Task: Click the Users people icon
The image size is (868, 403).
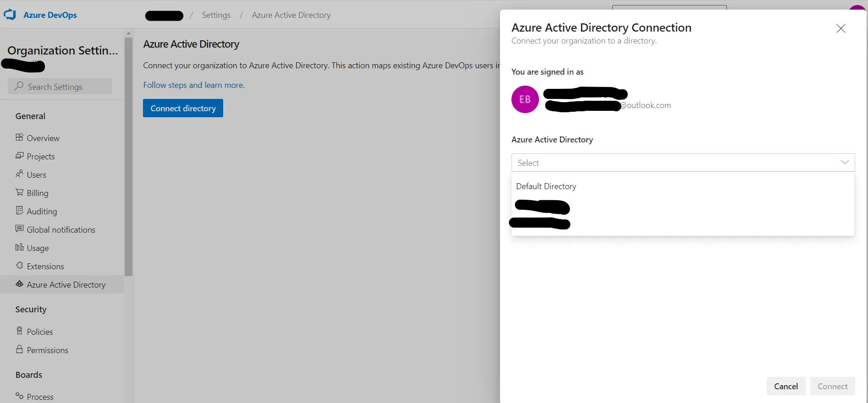Action: 19,174
